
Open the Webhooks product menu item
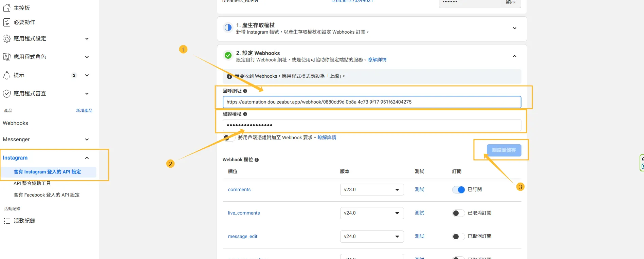coord(15,123)
